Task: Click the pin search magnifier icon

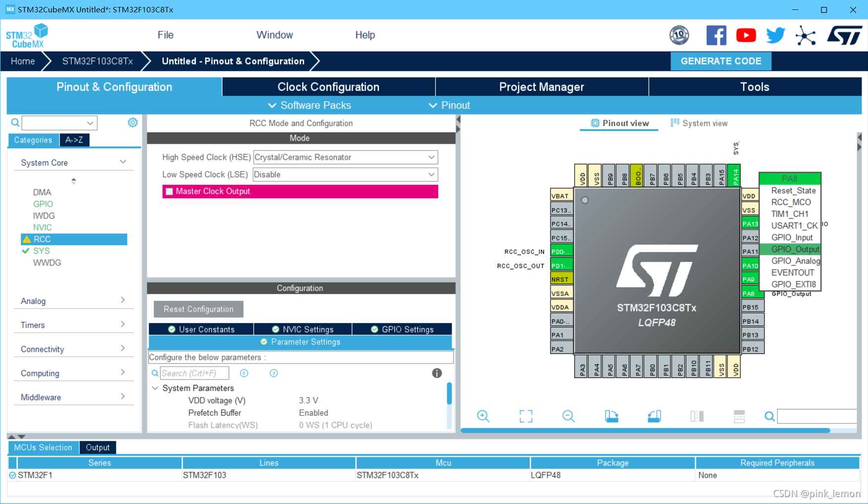Action: tap(770, 417)
